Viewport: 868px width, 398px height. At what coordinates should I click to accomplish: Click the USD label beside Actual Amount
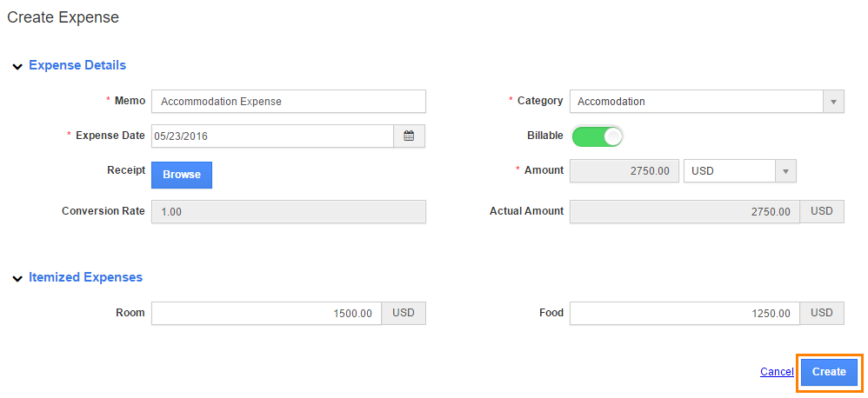(822, 212)
